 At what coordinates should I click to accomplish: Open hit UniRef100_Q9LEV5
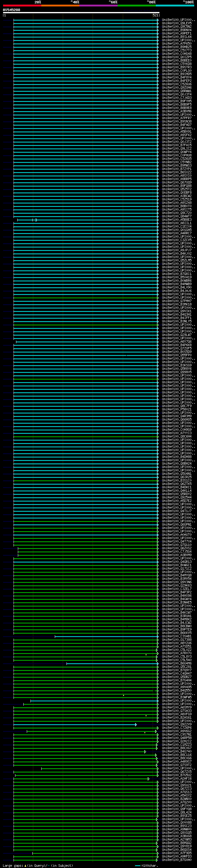tap(176, 23)
